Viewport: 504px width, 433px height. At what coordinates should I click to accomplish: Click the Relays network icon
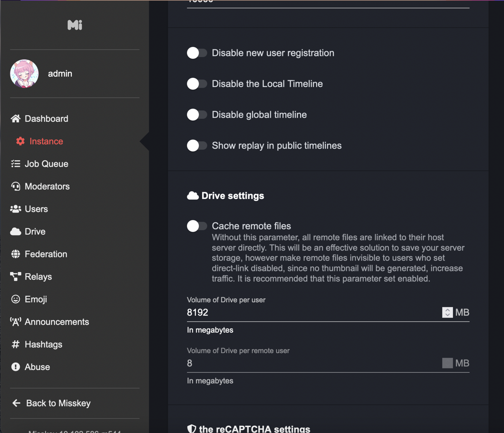[x=16, y=277]
